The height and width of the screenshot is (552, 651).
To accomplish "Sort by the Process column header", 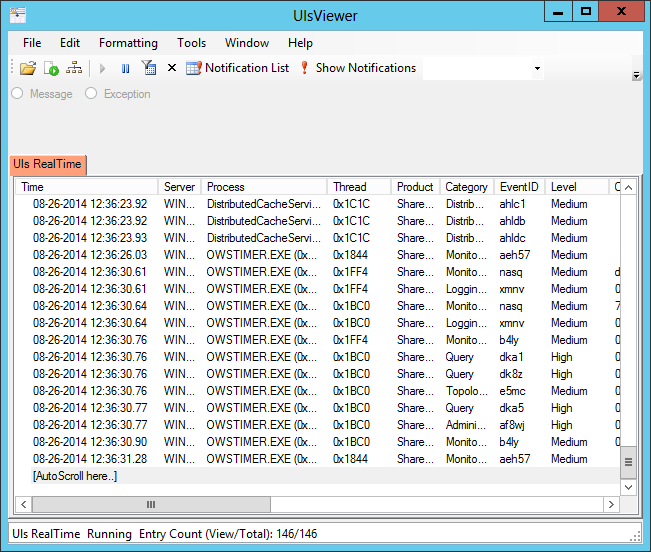I will (264, 187).
